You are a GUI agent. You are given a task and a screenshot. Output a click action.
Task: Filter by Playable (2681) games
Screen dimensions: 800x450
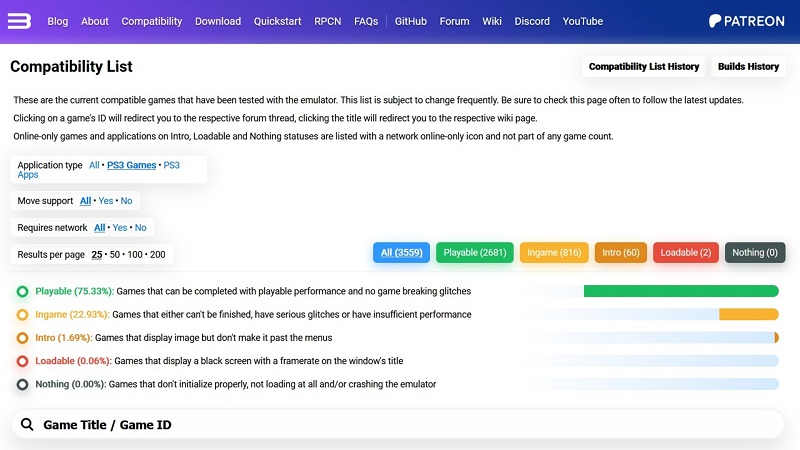click(474, 253)
